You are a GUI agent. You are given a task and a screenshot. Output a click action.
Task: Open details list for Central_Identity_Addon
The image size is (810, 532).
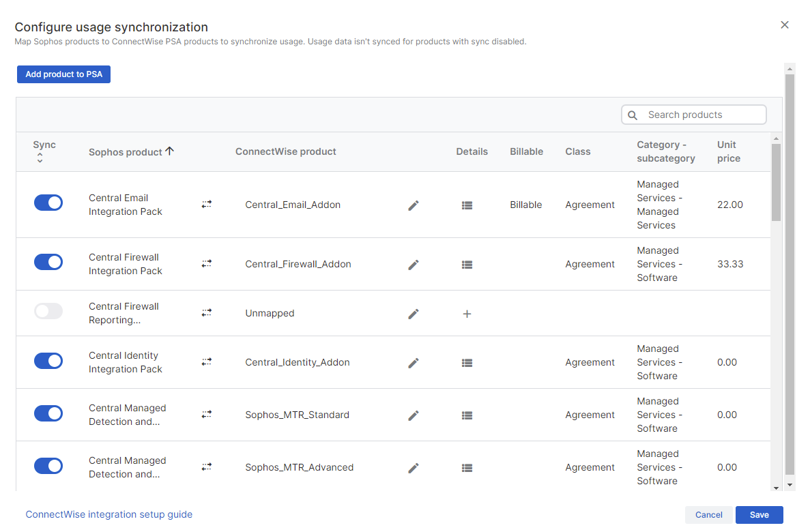pos(467,363)
